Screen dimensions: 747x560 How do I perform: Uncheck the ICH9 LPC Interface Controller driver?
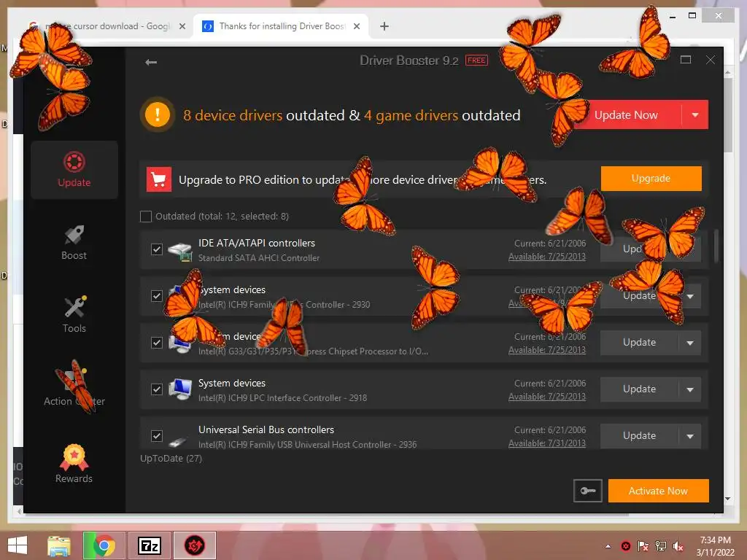pos(157,389)
